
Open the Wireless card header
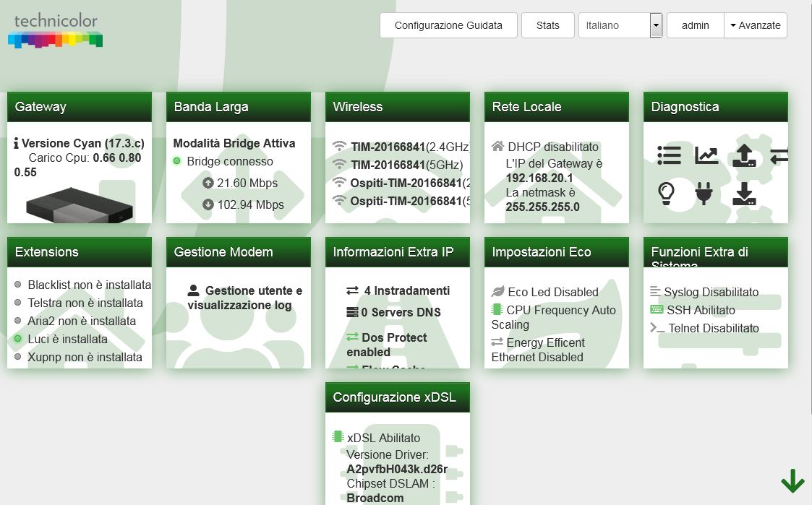pyautogui.click(x=397, y=107)
